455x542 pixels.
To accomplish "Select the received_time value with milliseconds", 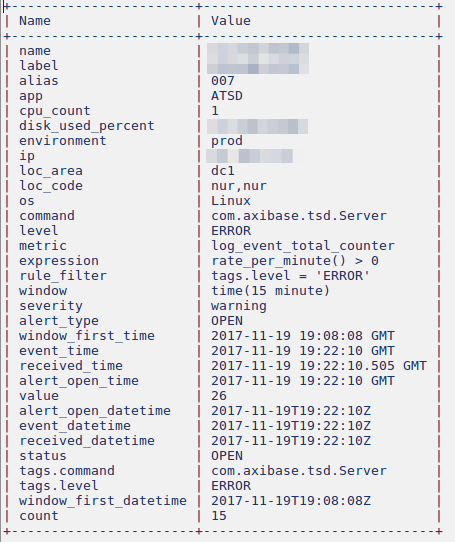I will click(319, 366).
